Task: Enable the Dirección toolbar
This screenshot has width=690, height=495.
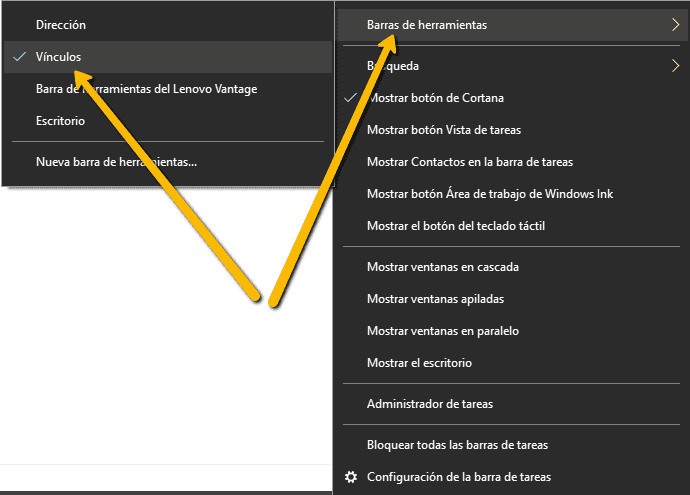Action: coord(168,25)
